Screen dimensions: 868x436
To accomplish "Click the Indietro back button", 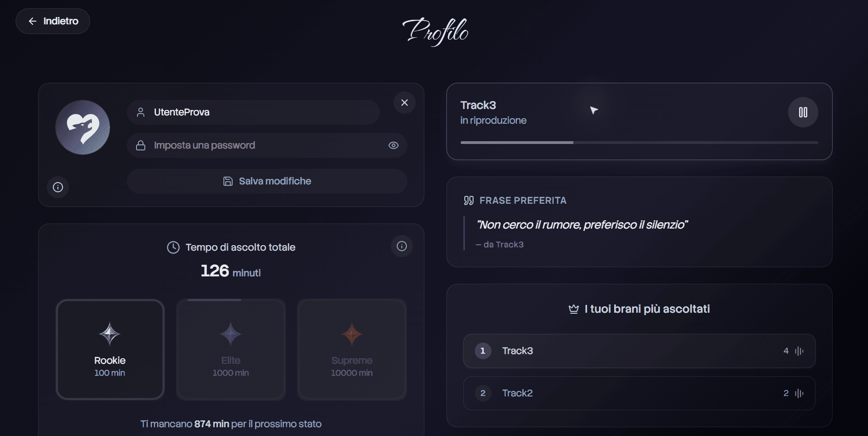I will pyautogui.click(x=53, y=21).
